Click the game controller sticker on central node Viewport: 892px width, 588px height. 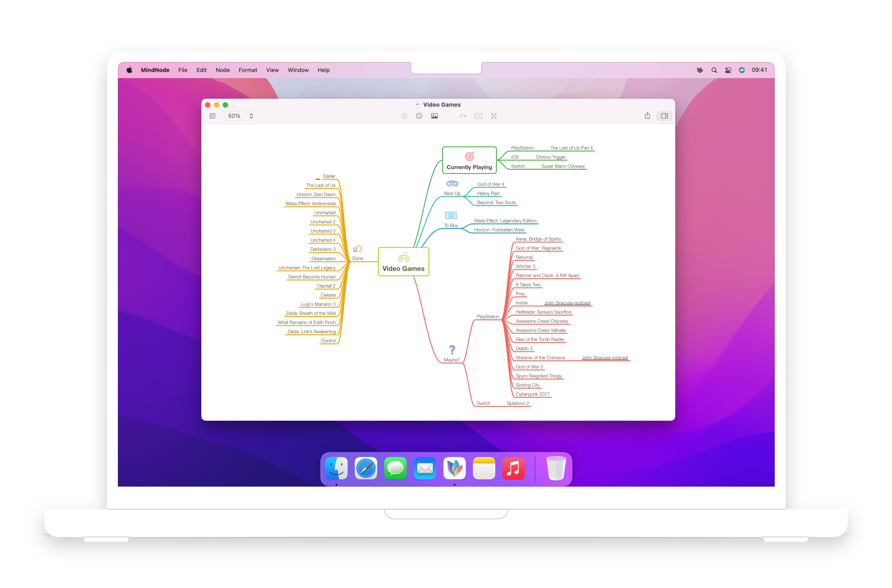(403, 257)
